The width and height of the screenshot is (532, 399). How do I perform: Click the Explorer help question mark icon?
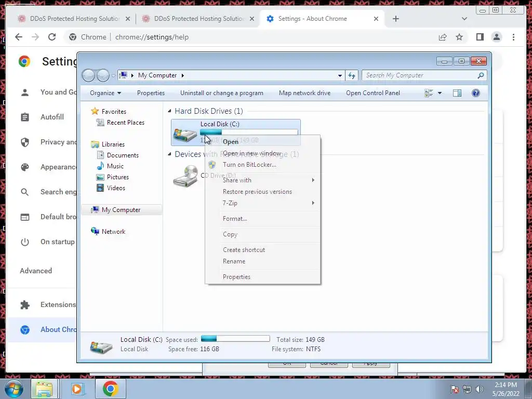click(476, 93)
